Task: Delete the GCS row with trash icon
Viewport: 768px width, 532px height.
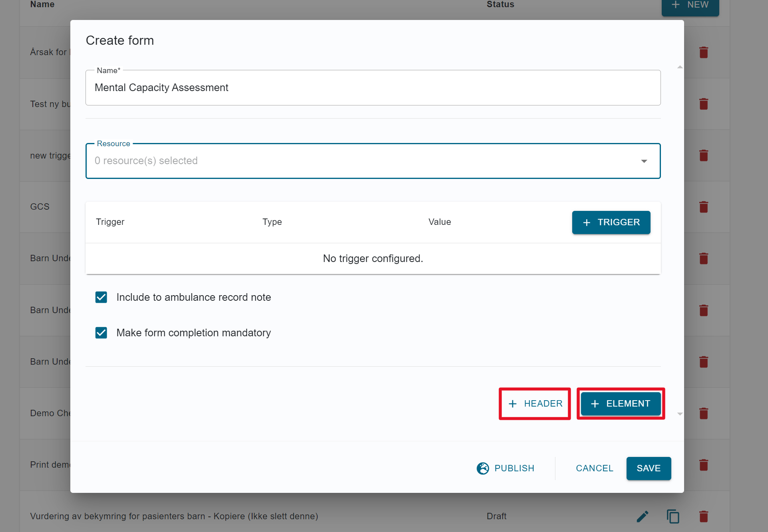Action: [x=704, y=207]
